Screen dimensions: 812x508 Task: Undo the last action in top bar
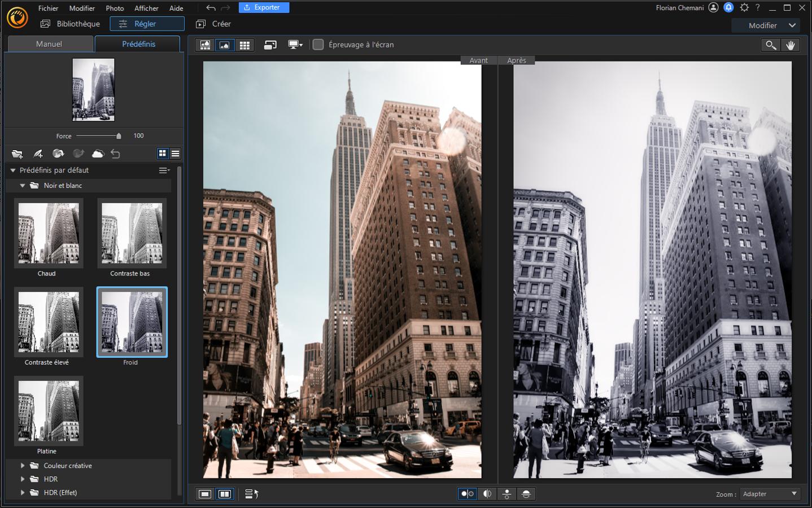pos(211,8)
